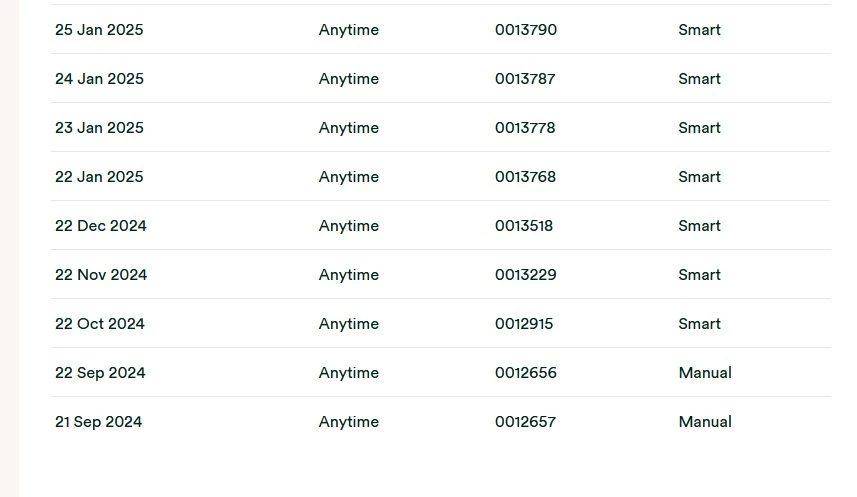857x497 pixels.
Task: Click the 22 Jan 2025 date entry
Action: [99, 177]
